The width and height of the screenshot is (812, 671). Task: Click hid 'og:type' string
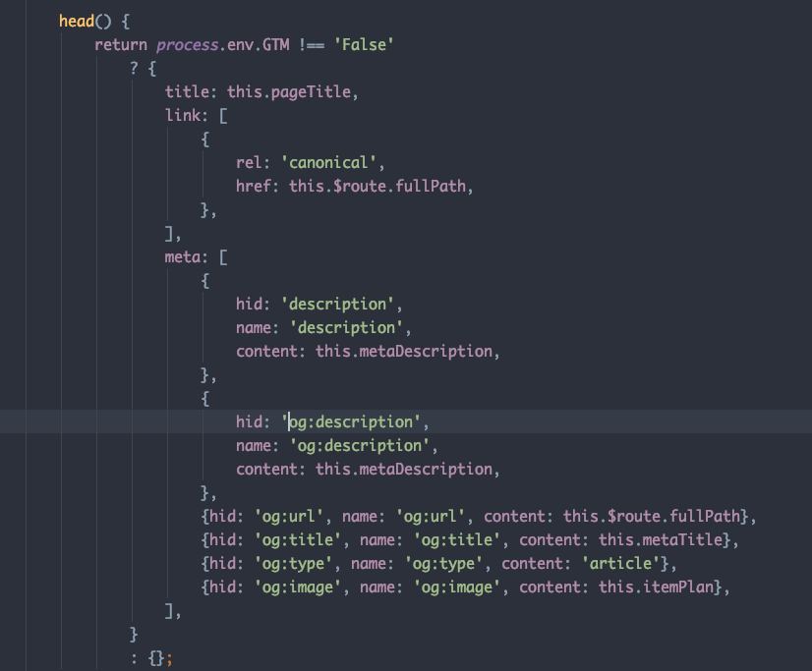pos(293,563)
